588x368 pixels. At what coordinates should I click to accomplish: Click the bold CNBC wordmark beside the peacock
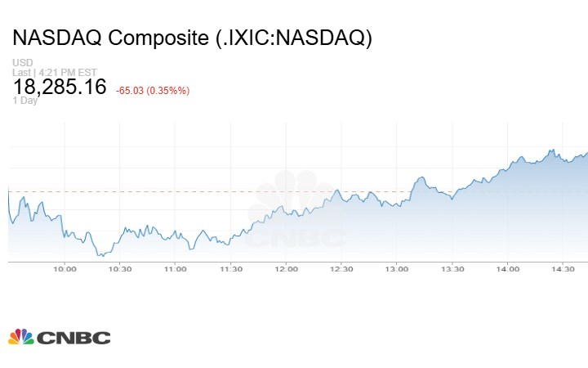pyautogui.click(x=73, y=338)
